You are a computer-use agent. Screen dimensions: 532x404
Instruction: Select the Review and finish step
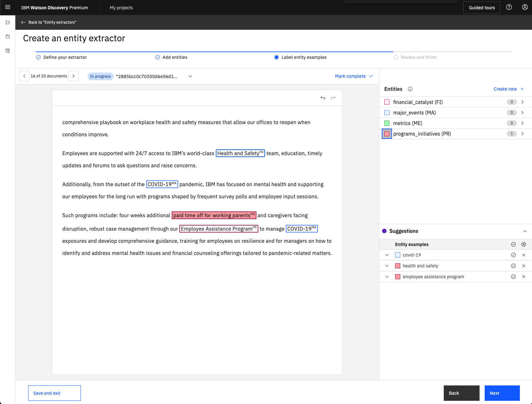(x=418, y=57)
